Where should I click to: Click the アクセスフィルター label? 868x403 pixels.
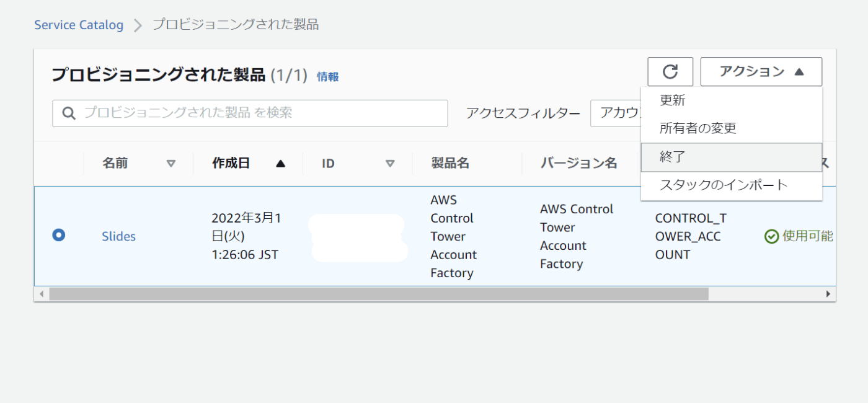(x=523, y=113)
